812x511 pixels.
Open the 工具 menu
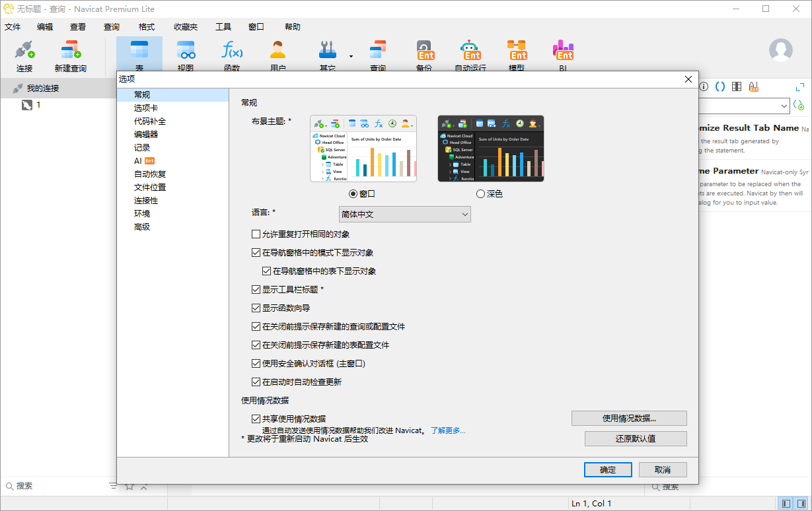click(222, 26)
